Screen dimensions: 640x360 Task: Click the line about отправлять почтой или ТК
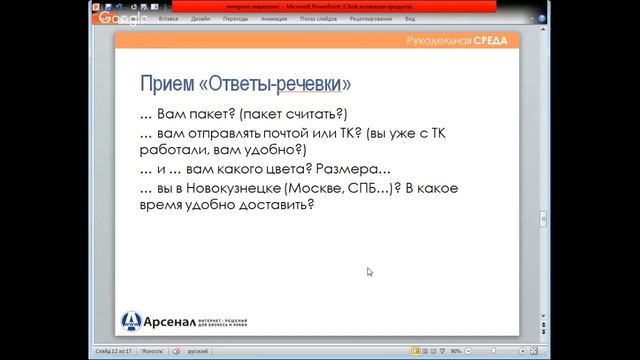(x=293, y=141)
